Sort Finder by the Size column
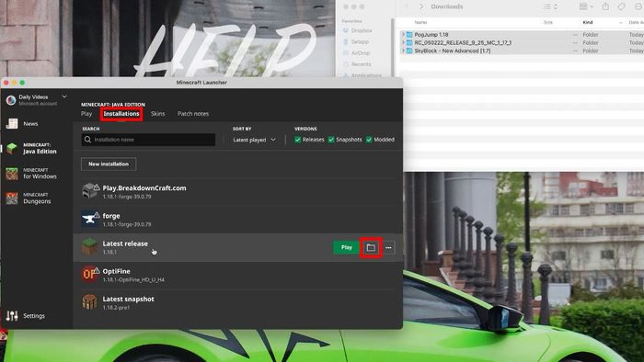This screenshot has height=362, width=644. [x=548, y=22]
